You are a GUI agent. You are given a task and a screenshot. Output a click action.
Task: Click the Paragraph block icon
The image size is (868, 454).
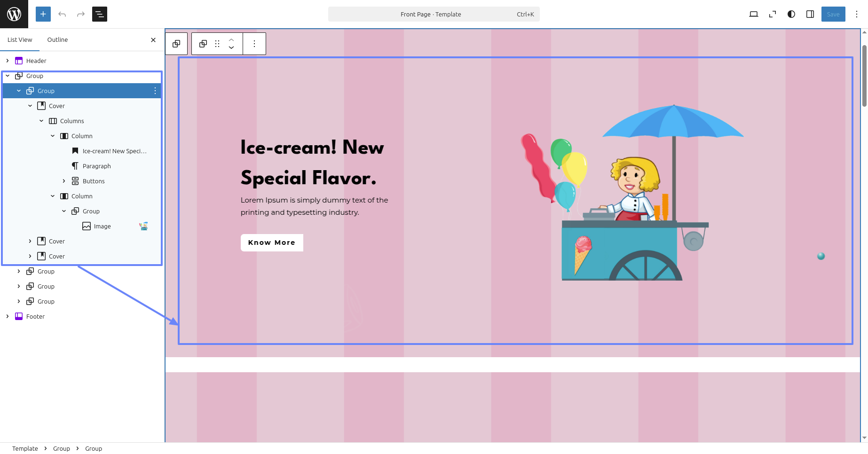[75, 166]
